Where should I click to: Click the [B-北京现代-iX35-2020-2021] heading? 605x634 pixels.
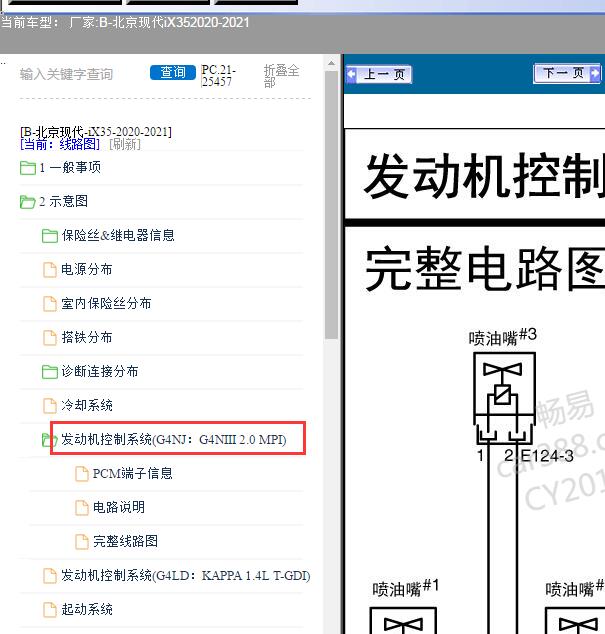point(96,132)
